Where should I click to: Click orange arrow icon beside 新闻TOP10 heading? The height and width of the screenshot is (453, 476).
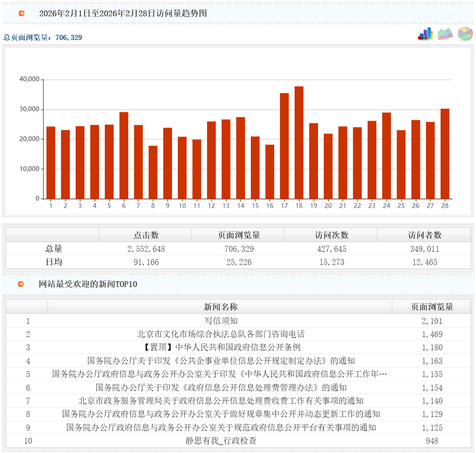point(21,284)
